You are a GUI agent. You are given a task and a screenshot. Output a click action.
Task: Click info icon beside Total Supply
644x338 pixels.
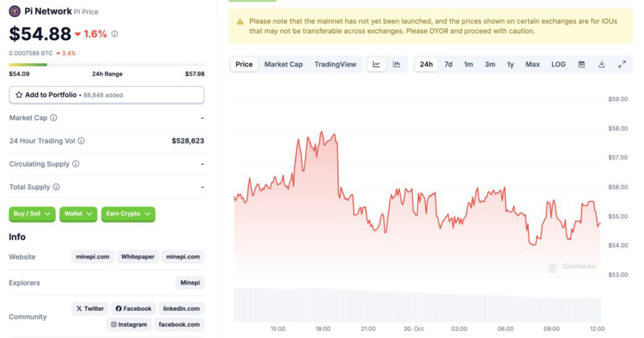pyautogui.click(x=57, y=187)
